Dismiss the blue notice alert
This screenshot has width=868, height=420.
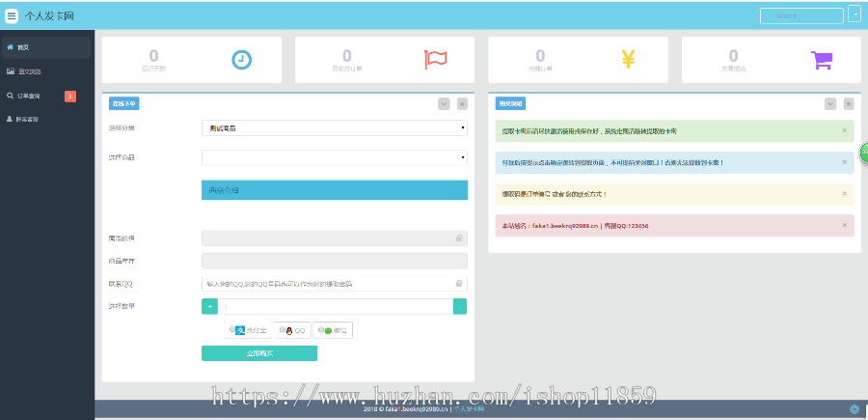click(844, 162)
